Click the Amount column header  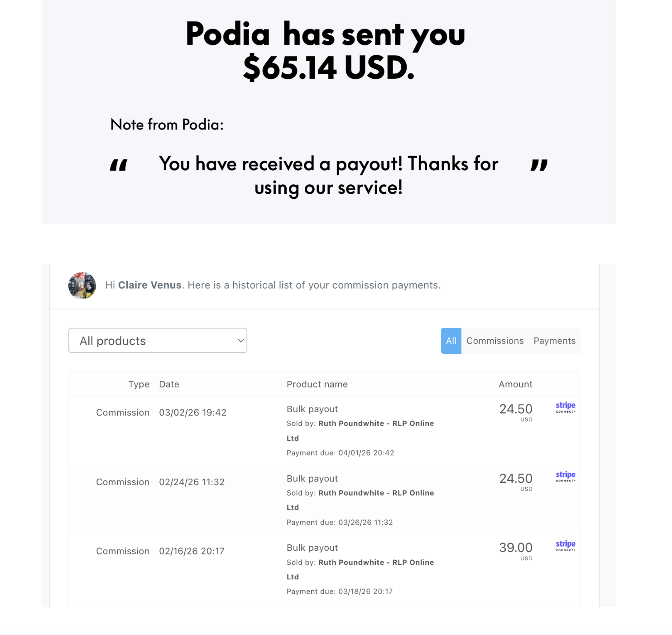pos(515,385)
